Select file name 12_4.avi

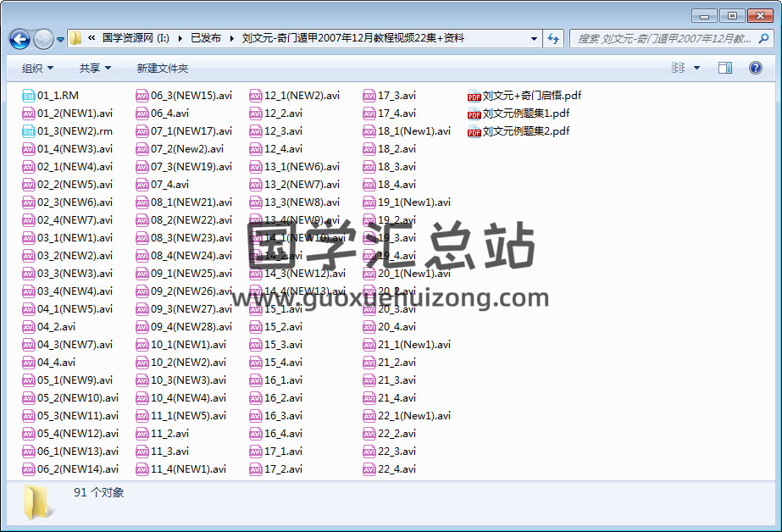click(283, 148)
